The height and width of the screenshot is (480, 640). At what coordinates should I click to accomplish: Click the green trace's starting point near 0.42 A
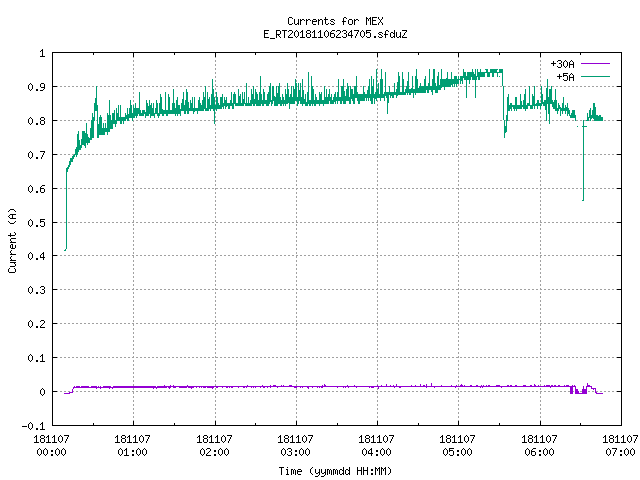[x=65, y=249]
